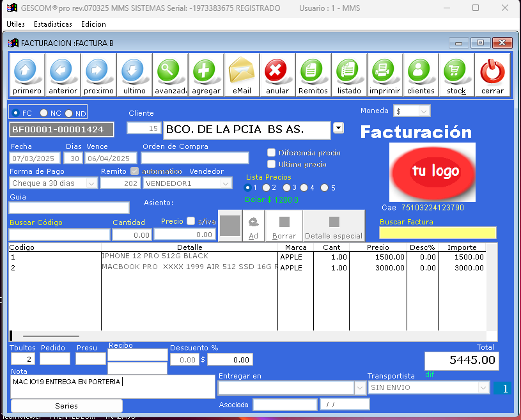
Task: Click Borrar to delete line
Action: 284,226
